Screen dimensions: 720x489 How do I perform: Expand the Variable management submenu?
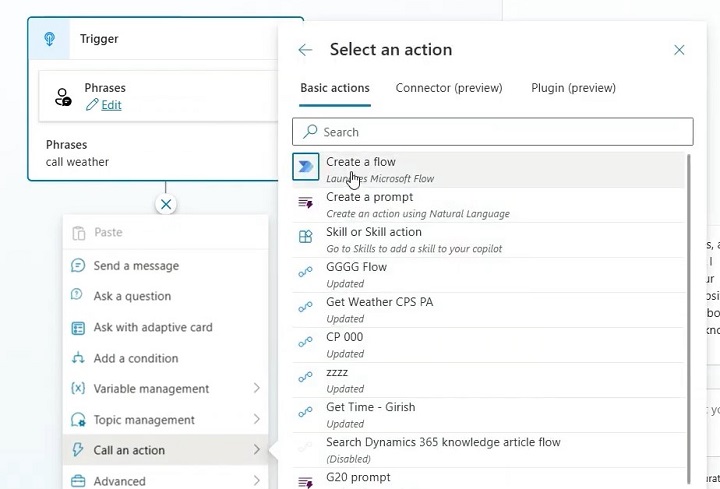257,388
